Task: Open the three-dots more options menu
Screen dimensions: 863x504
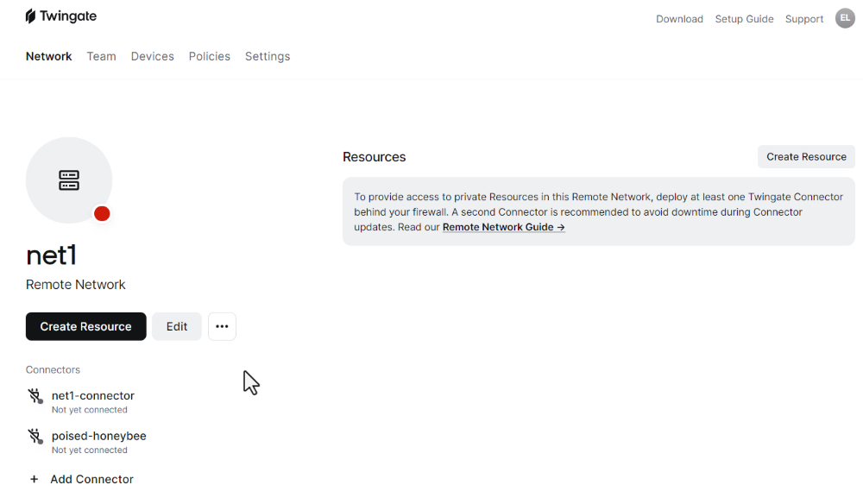Action: [222, 326]
